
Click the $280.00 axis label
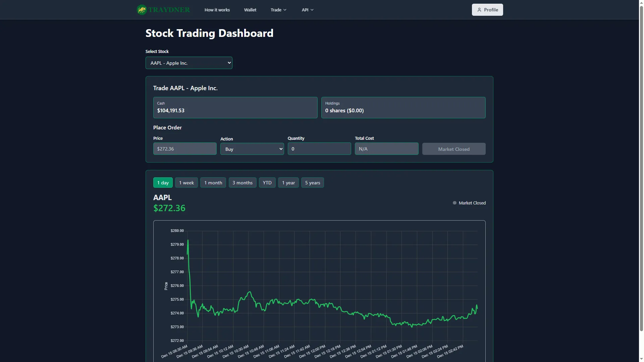click(177, 231)
